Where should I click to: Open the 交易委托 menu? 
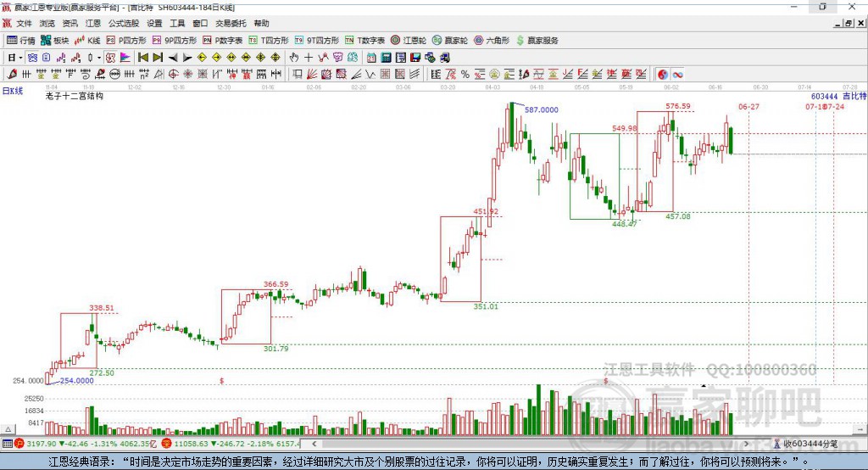click(x=231, y=23)
